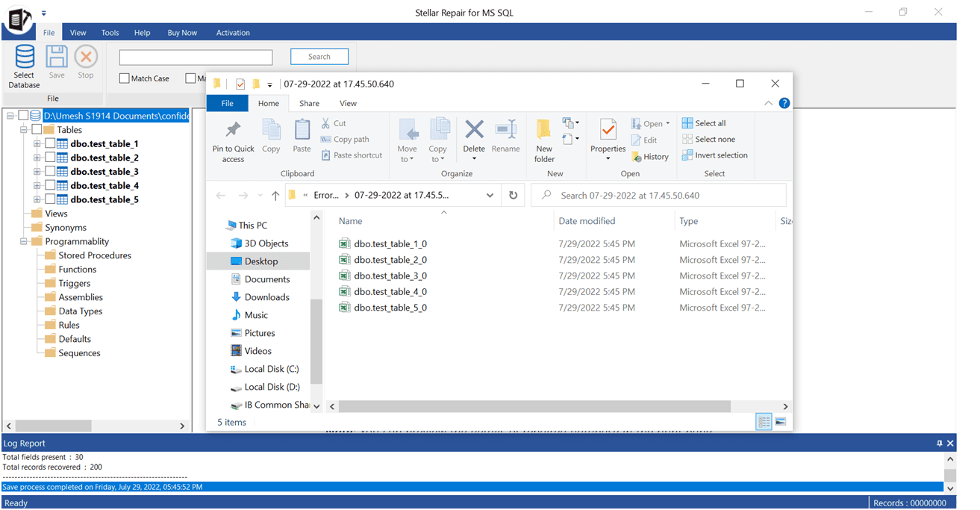The width and height of the screenshot is (980, 510).
Task: Switch to large thumbnails view icon
Action: coord(780,422)
